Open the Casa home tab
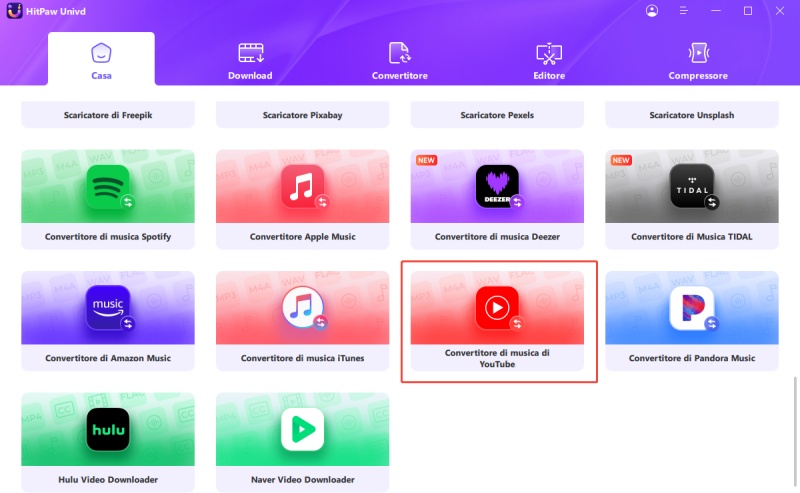Screen dimensions: 800x493 pyautogui.click(x=101, y=59)
